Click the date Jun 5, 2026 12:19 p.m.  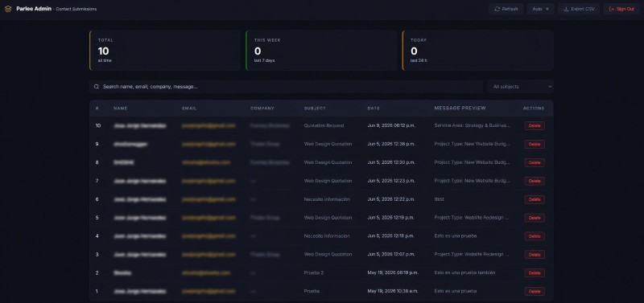point(391,218)
